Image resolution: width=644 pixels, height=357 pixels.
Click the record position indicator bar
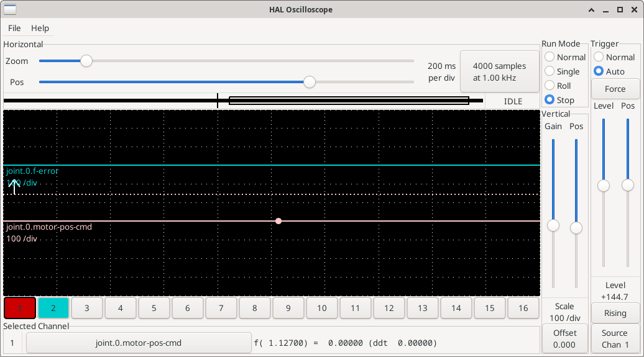243,101
